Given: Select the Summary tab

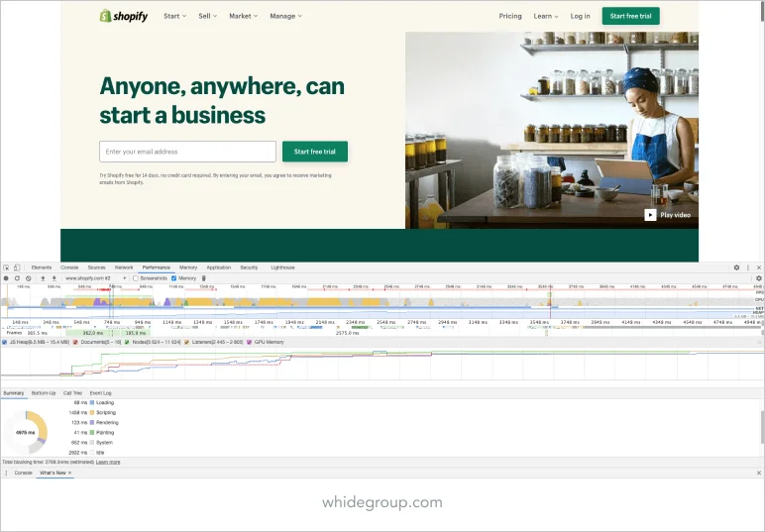Looking at the screenshot, I should (13, 393).
